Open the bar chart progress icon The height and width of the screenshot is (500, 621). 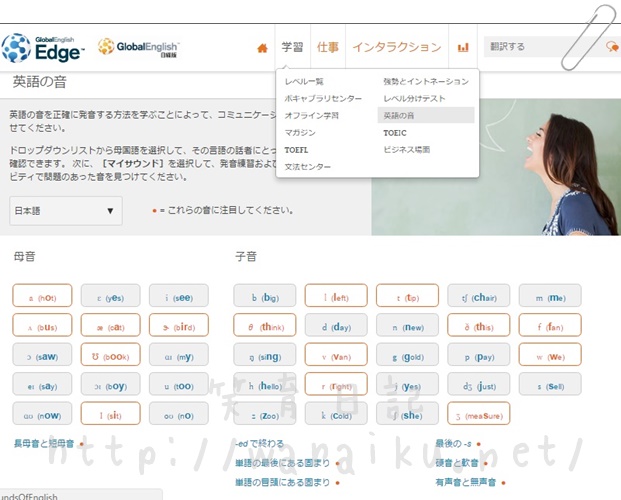click(463, 48)
